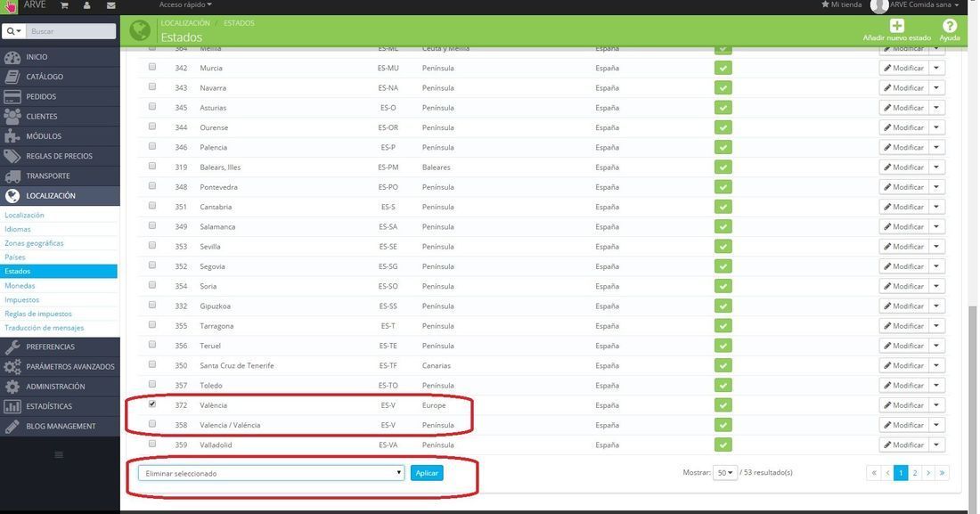Viewport: 980px width, 514px height.
Task: Click the Mi tienda star icon
Action: coord(826,4)
